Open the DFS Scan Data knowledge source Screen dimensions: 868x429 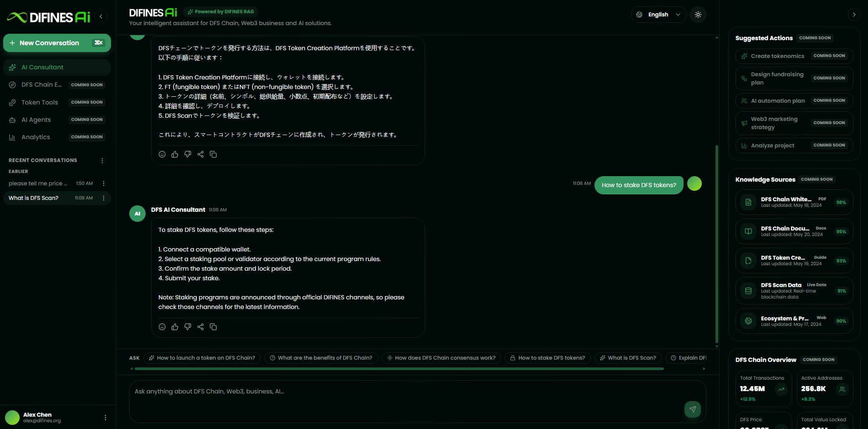794,291
